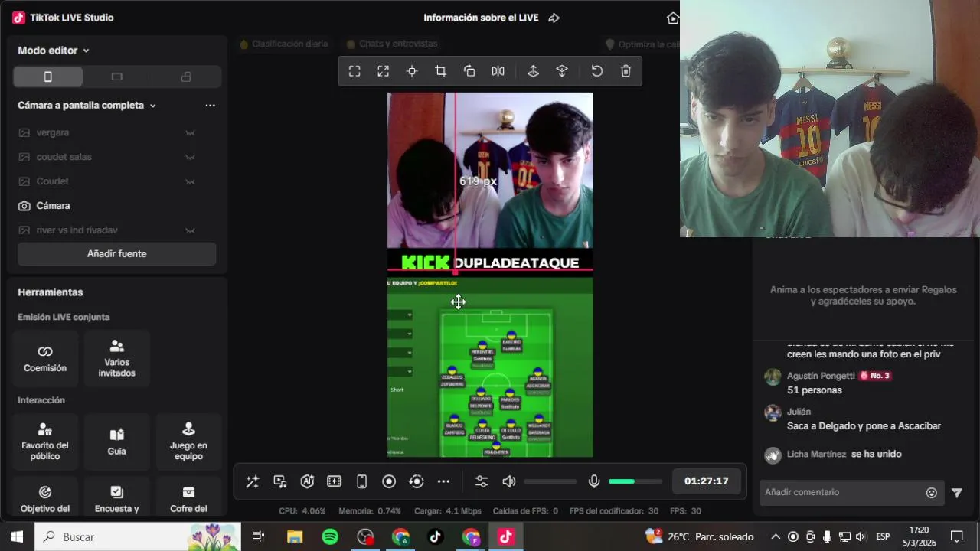980x551 pixels.
Task: Click Julián's comment in the chat
Action: tap(864, 426)
